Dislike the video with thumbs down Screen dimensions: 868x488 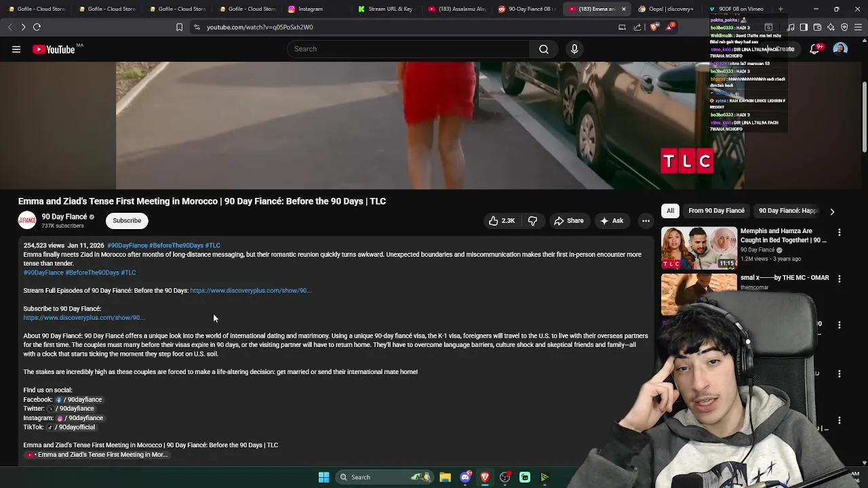pos(532,220)
